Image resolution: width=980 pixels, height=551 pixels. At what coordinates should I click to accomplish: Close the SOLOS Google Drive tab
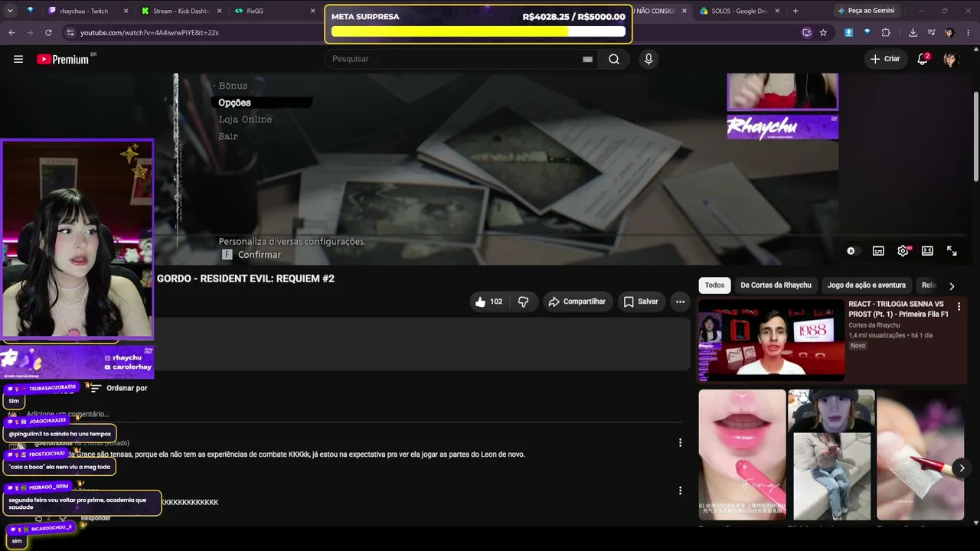point(777,11)
